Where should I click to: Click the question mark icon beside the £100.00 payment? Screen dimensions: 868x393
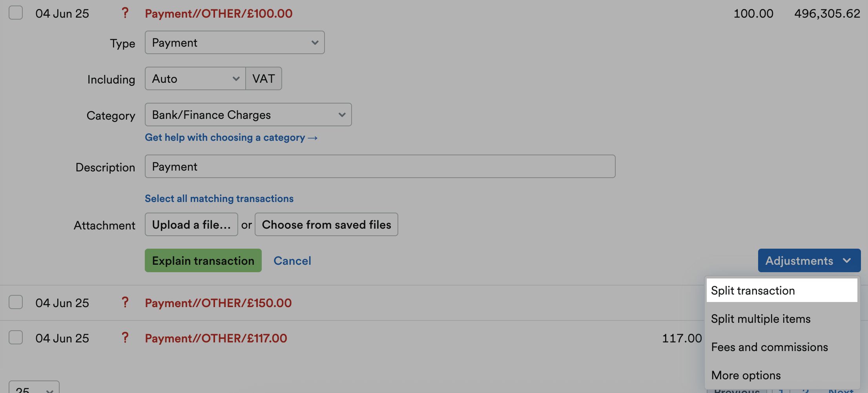[125, 13]
